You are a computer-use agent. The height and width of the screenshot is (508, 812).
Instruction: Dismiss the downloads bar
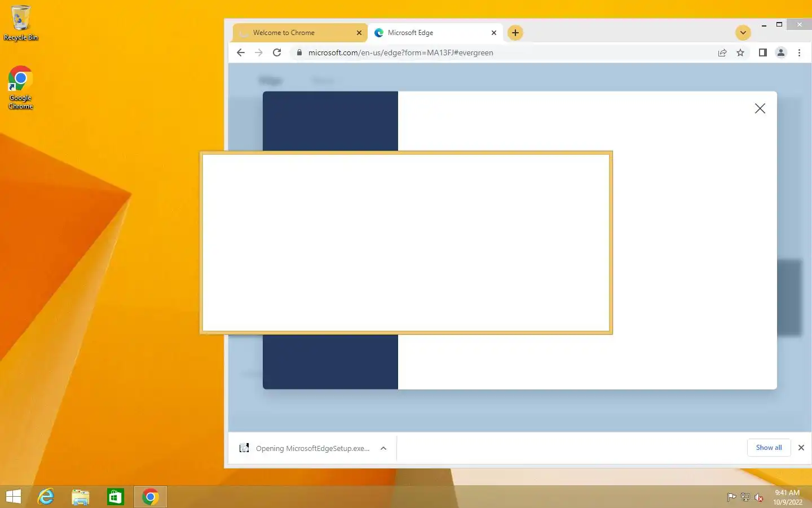801,448
